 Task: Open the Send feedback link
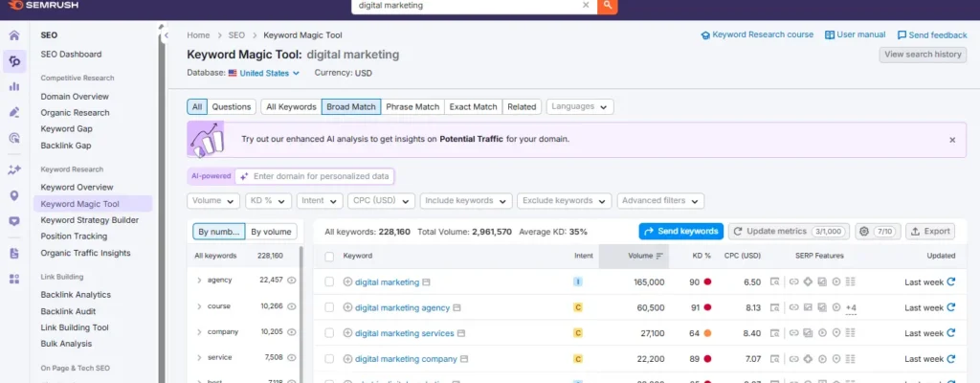(932, 35)
